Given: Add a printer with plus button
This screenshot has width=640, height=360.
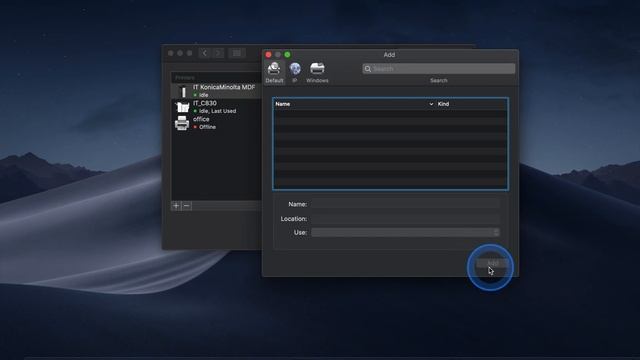Looking at the screenshot, I should click(x=176, y=206).
